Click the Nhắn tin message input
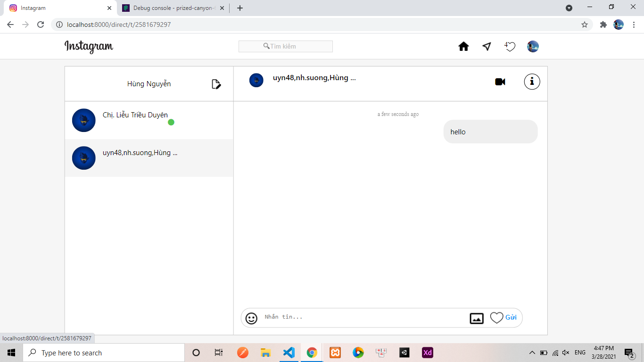This screenshot has height=362, width=644. coord(330,317)
